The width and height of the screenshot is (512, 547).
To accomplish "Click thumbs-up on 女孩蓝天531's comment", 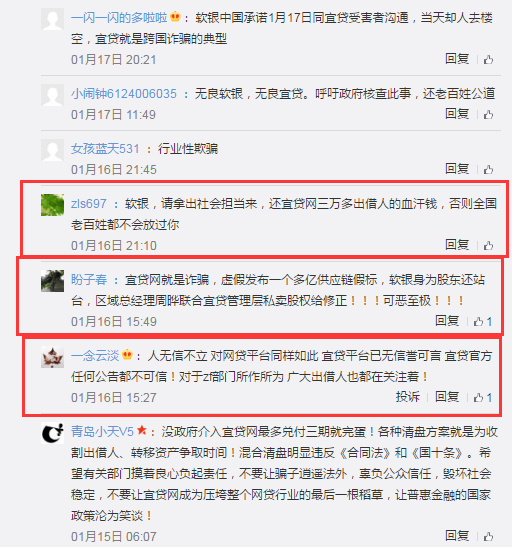I will click(488, 170).
